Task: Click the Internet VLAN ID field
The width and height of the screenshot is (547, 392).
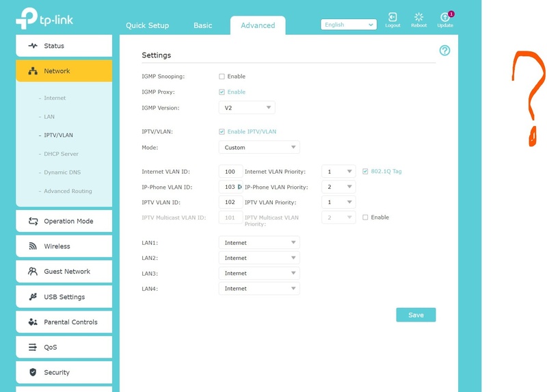Action: coord(230,172)
